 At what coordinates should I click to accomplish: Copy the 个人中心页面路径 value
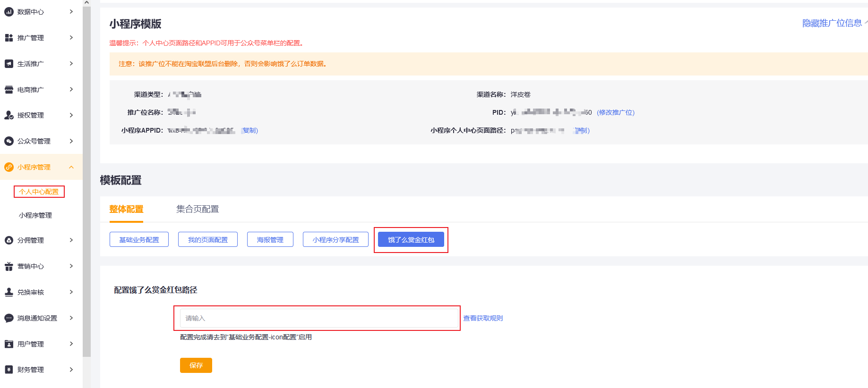pyautogui.click(x=582, y=130)
